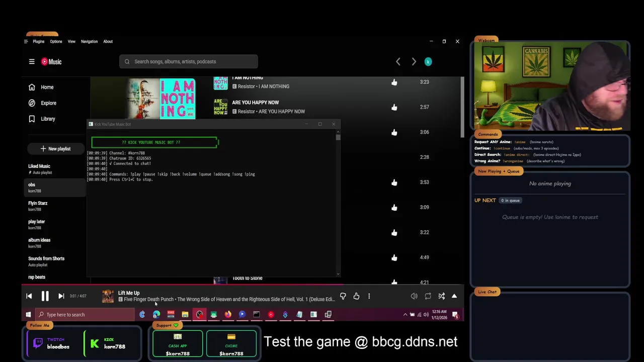The width and height of the screenshot is (644, 362).
Task: Open the hamburger guide menu beside YouTube Music logo
Action: point(32,61)
